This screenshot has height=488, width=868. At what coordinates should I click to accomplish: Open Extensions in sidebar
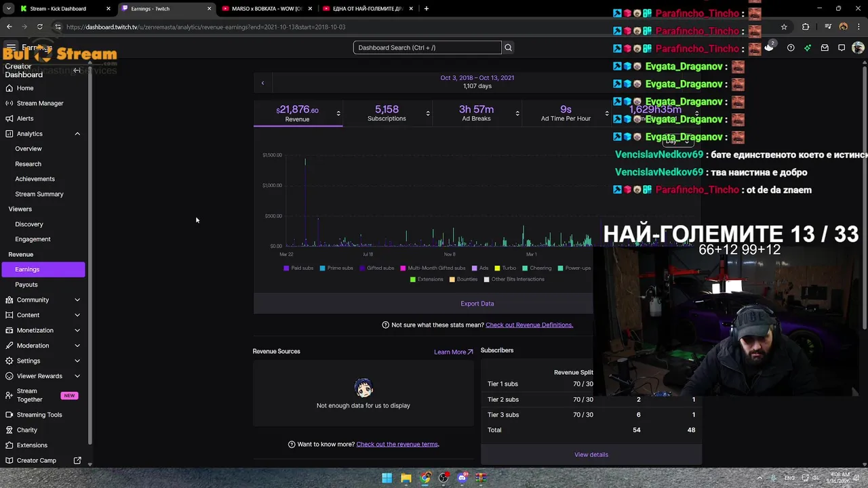[x=32, y=445]
